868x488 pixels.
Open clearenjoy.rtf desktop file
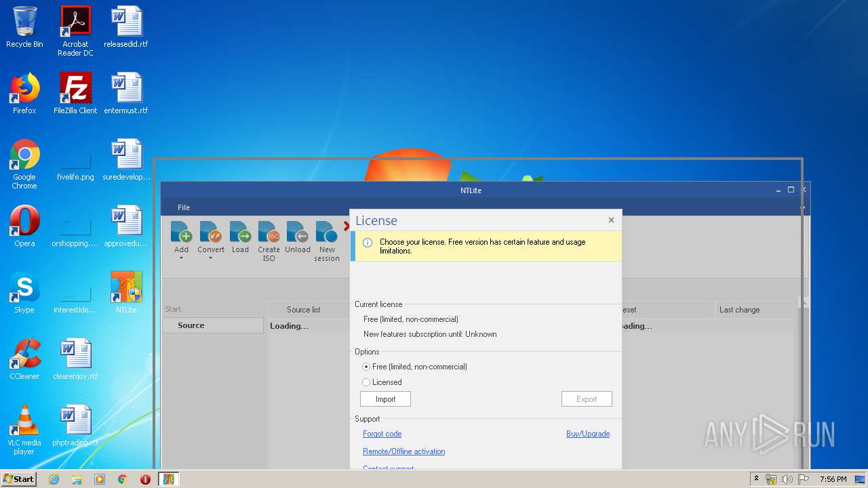point(75,359)
